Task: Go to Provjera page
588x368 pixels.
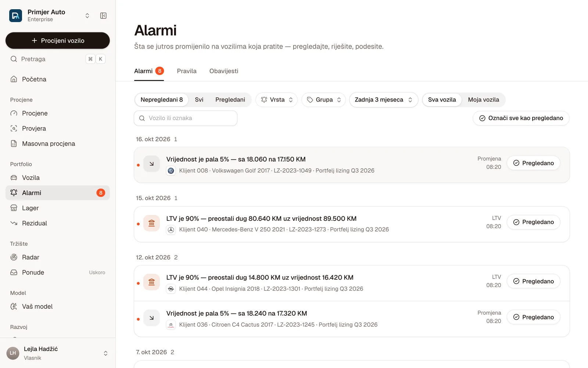Action: [x=58, y=128]
